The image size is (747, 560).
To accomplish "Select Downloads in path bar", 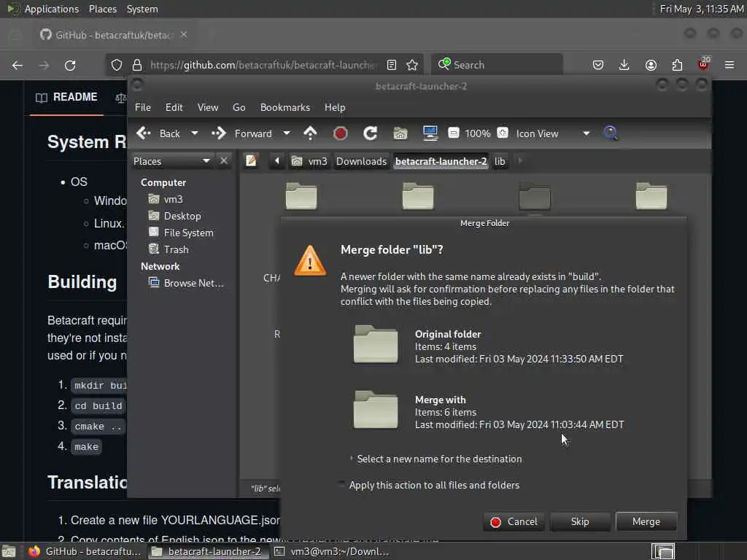I will [361, 161].
